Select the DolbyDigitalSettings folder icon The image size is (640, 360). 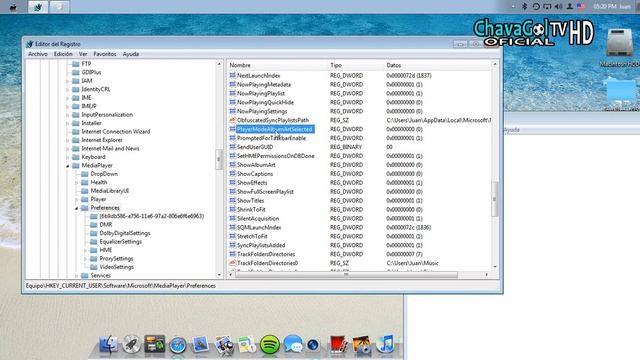pyautogui.click(x=93, y=233)
